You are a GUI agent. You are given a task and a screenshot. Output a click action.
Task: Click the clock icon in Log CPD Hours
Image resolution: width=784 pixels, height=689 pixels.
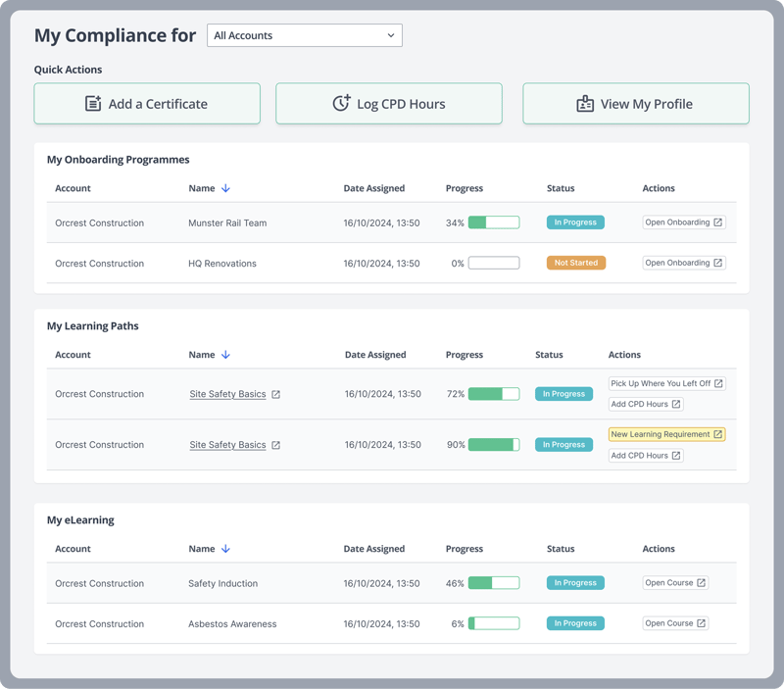pos(341,104)
